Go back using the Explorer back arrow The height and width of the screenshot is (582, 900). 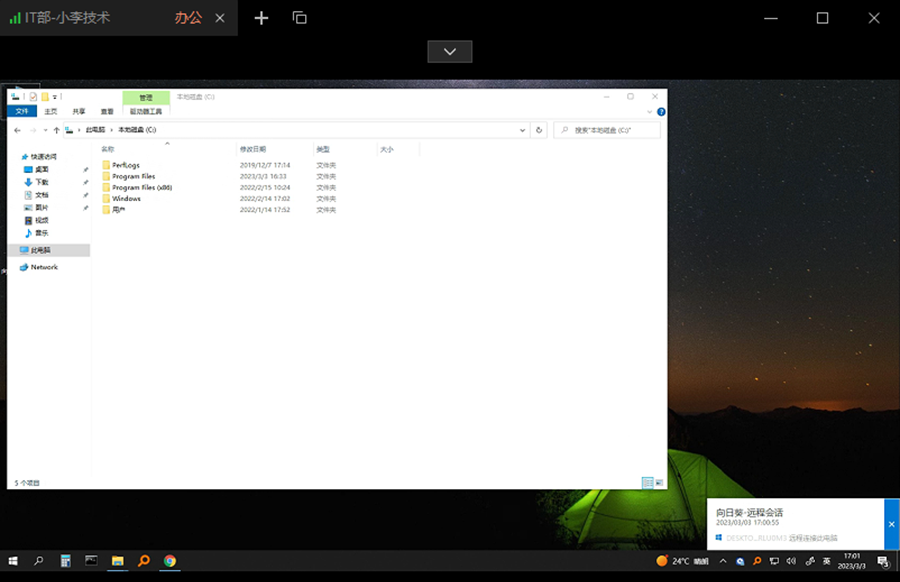[18, 130]
